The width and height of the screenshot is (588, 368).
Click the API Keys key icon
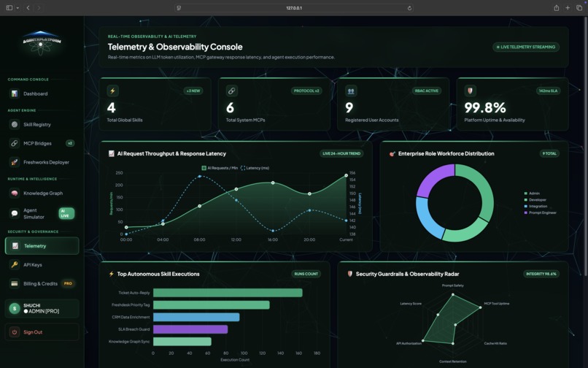point(15,265)
